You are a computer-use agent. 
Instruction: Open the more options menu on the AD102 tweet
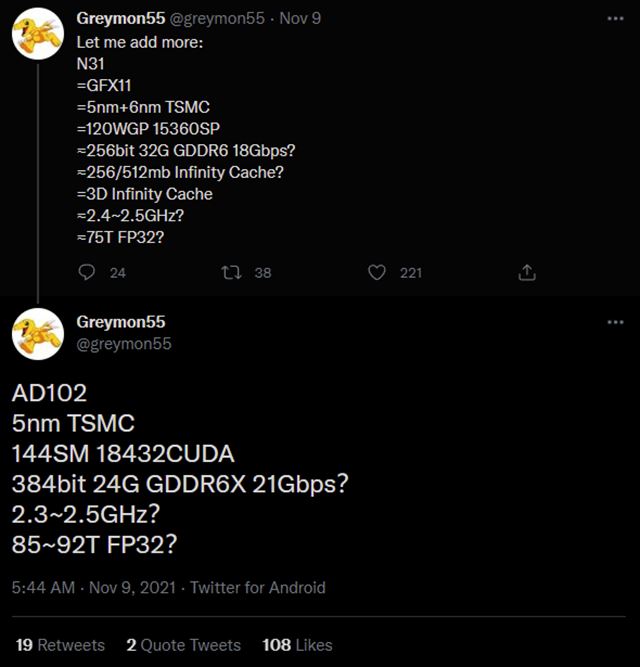[x=615, y=323]
